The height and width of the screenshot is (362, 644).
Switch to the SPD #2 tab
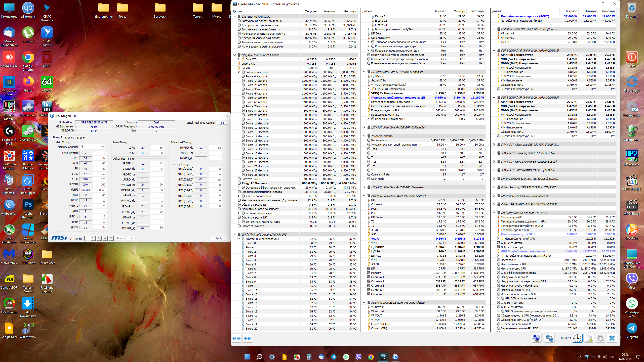[x=69, y=138]
